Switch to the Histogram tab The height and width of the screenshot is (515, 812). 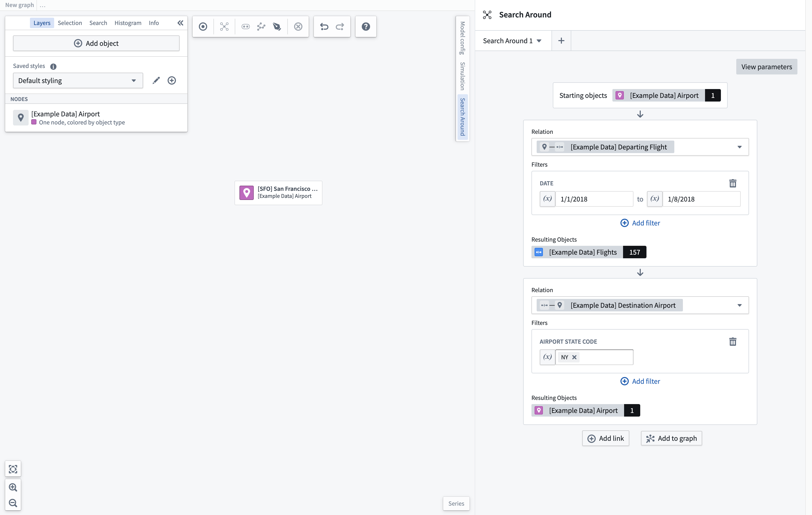pyautogui.click(x=127, y=22)
